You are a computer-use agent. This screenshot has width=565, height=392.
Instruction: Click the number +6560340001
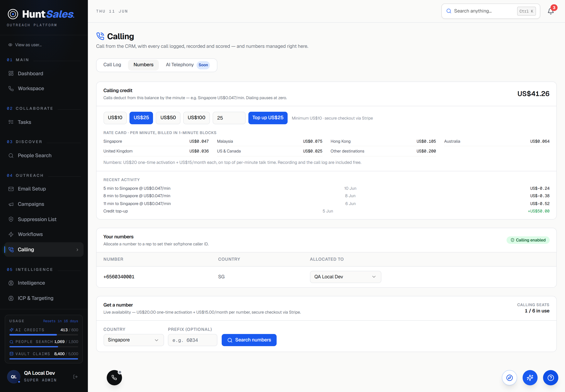click(x=119, y=277)
